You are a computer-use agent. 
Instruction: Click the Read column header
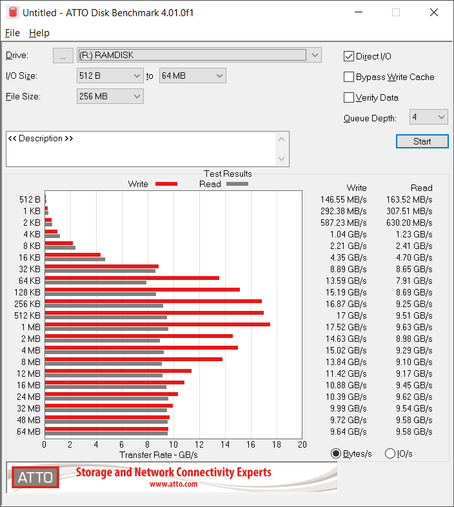[421, 188]
